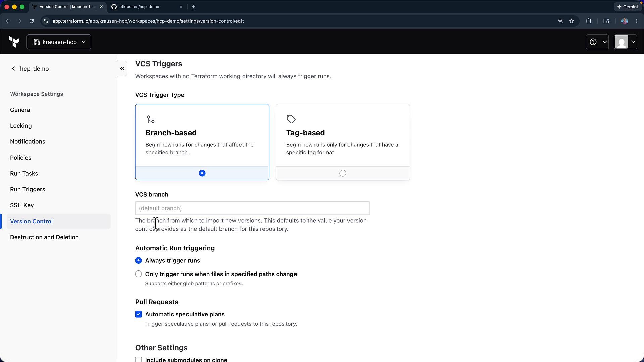Click the browser address bar URL
Viewport: 644px width, 362px height.
tap(148, 21)
